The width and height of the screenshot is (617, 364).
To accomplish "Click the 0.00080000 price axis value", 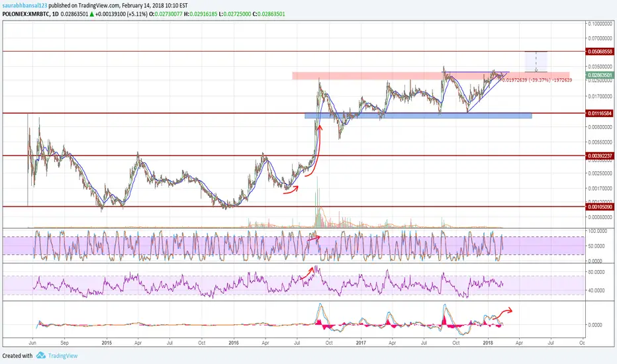I will [600, 217].
